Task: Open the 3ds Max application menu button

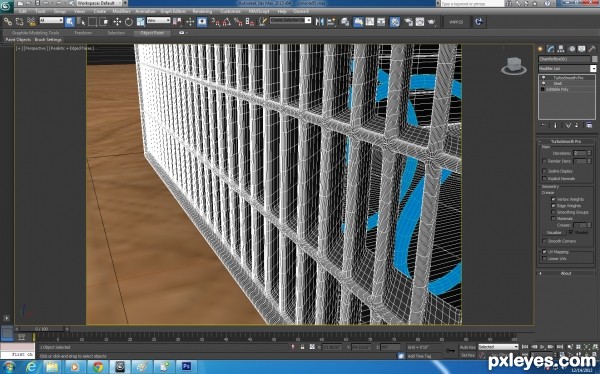Action: coord(7,7)
